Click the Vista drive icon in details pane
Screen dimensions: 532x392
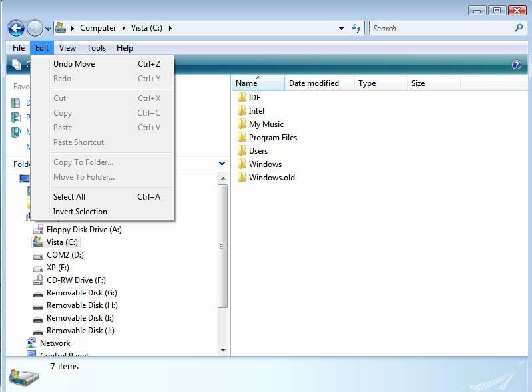[x=24, y=377]
